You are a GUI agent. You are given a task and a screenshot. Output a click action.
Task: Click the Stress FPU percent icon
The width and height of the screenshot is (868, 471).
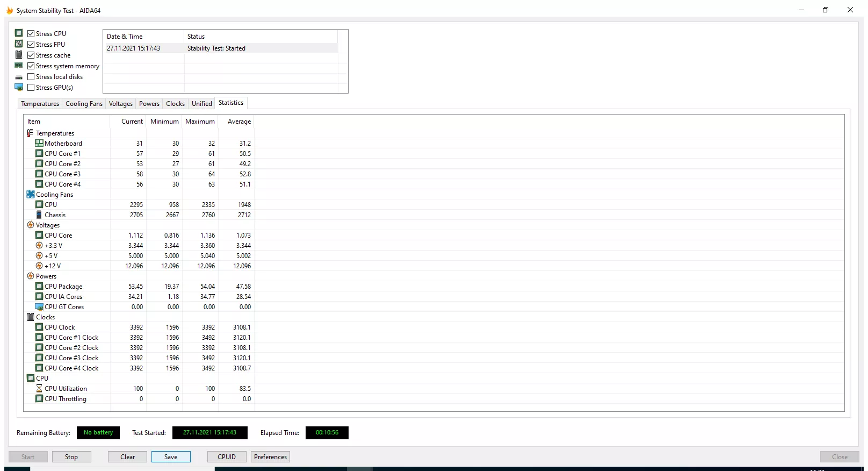tap(19, 44)
